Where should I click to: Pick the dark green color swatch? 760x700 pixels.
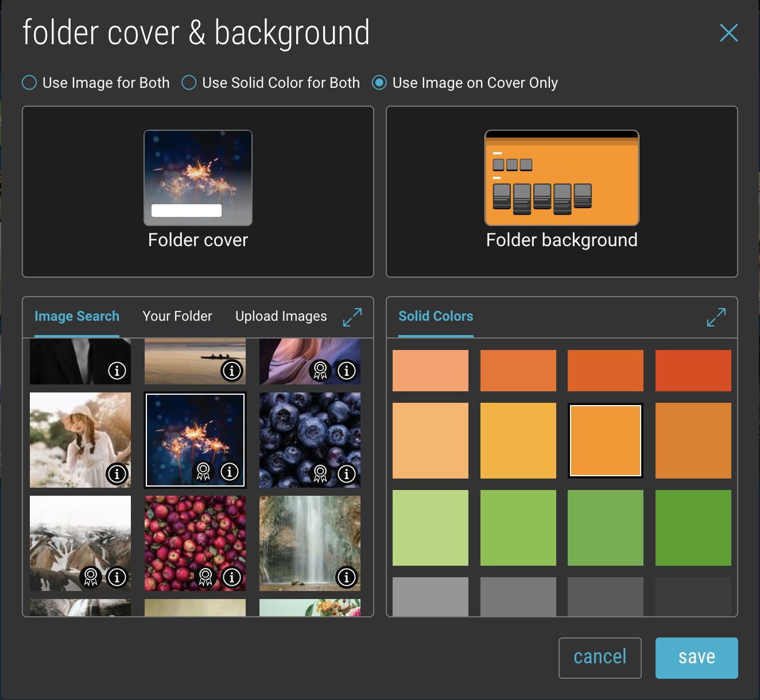click(x=693, y=527)
